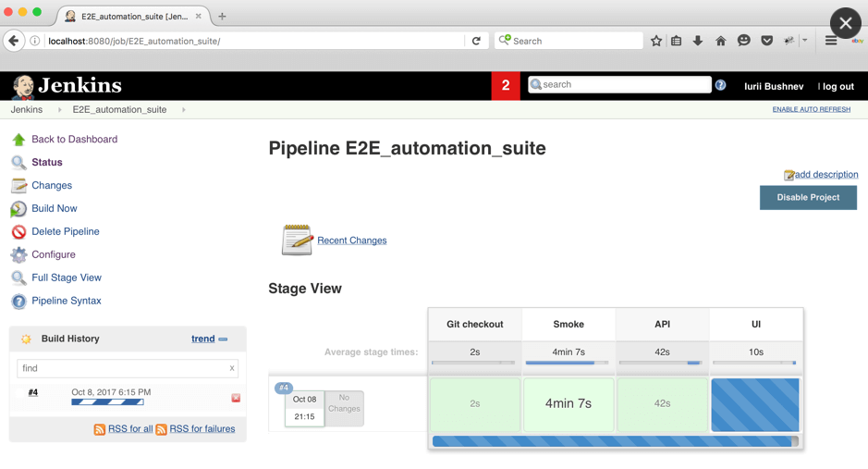
Task: Click the Delete Pipeline red icon
Action: (x=18, y=232)
